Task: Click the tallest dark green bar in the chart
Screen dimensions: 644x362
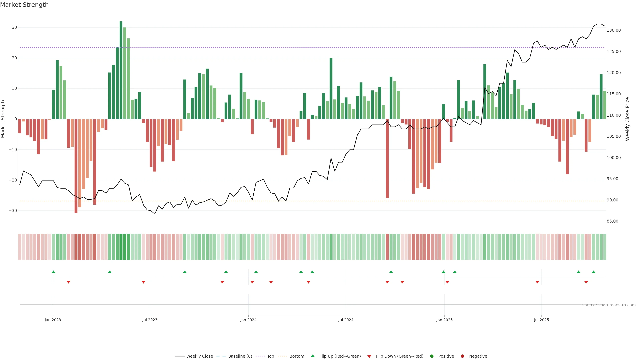Action: [x=121, y=70]
